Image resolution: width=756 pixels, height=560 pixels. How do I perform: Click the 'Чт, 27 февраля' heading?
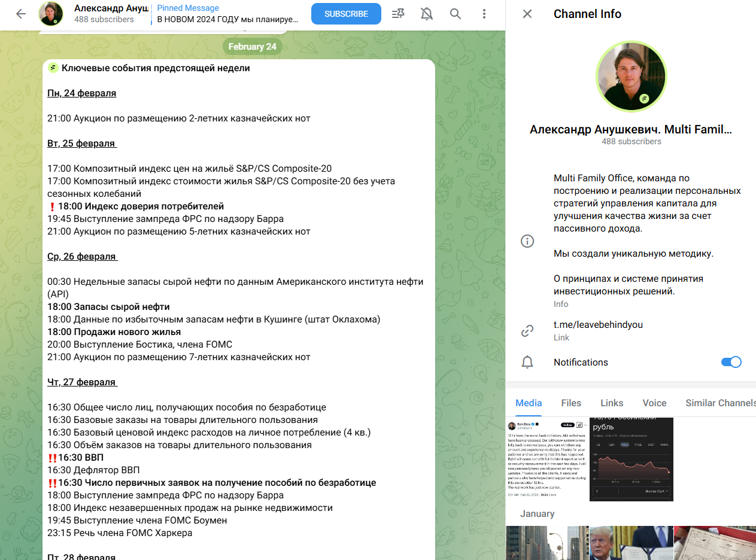click(x=82, y=382)
